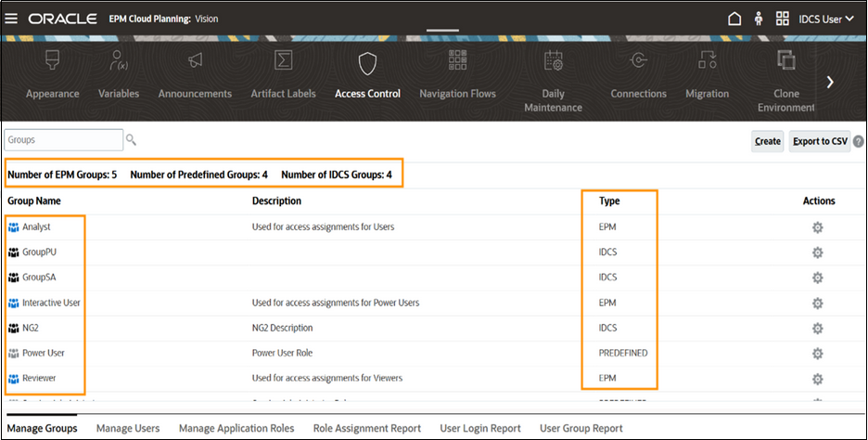Open Actions gear for GroupPU
The height and width of the screenshot is (440, 868).
coord(818,252)
